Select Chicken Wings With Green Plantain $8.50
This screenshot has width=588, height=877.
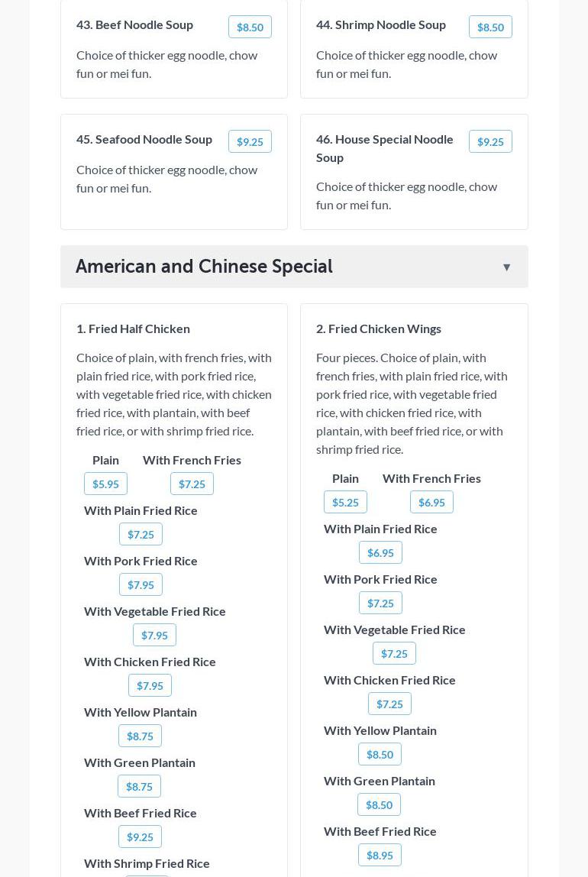pos(379,805)
